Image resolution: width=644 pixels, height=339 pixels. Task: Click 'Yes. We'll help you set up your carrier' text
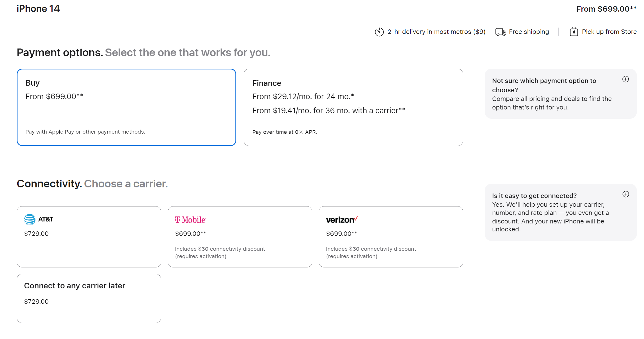click(550, 217)
